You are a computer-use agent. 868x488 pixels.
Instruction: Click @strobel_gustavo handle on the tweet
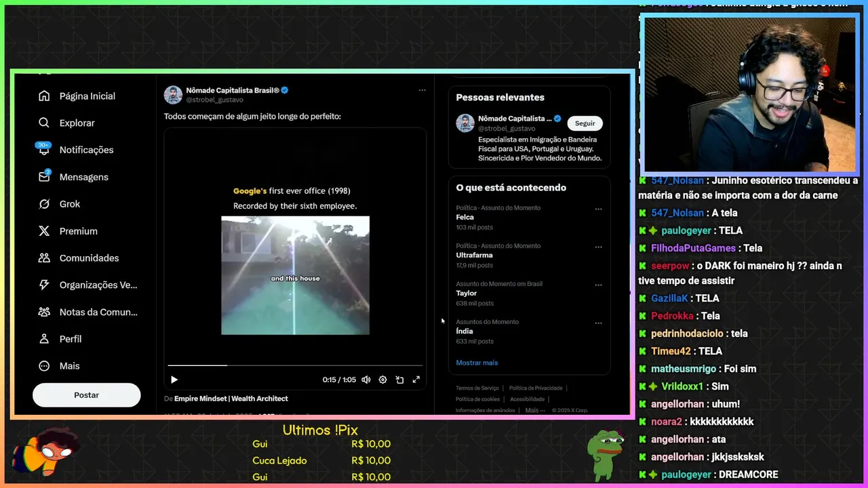click(x=214, y=100)
